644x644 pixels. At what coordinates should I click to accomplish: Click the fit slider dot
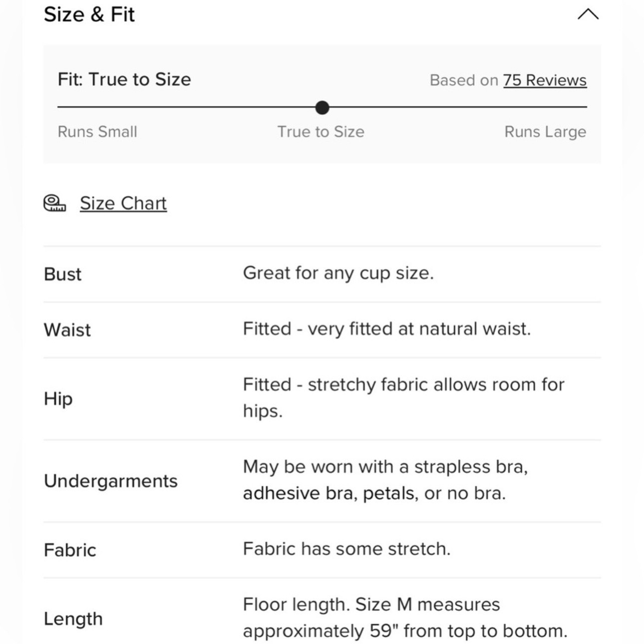(x=322, y=107)
